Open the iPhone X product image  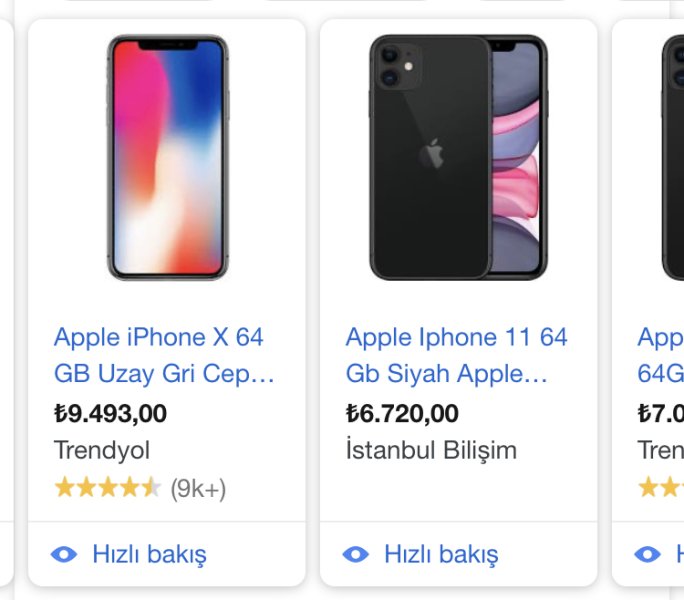[x=167, y=157]
